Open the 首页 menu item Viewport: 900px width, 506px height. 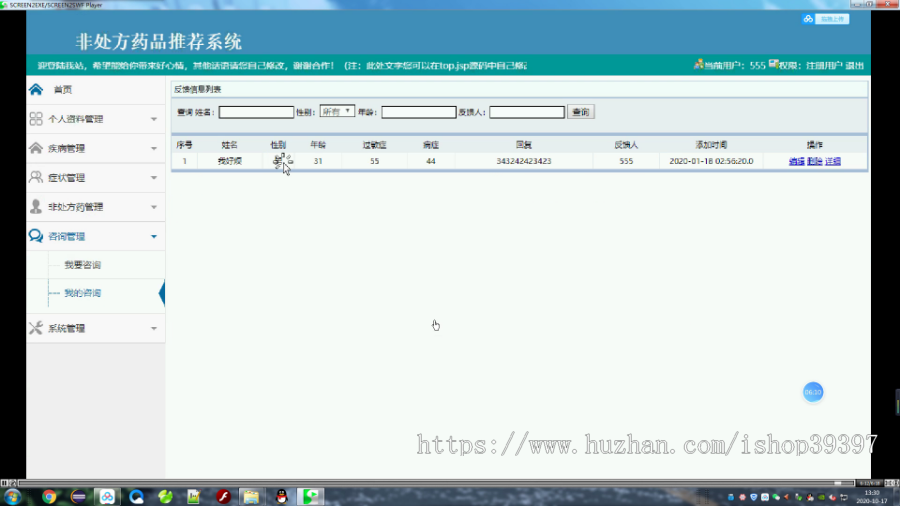pyautogui.click(x=63, y=89)
